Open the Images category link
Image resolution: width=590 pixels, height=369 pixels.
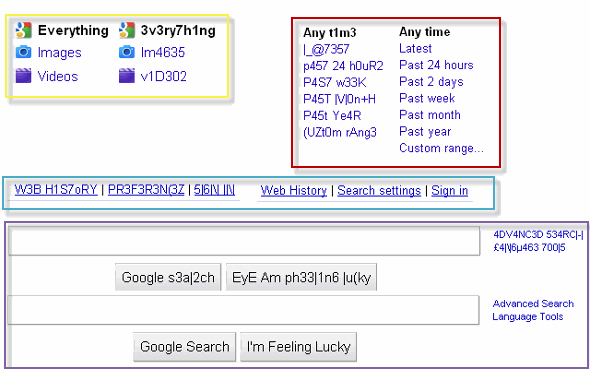[59, 53]
